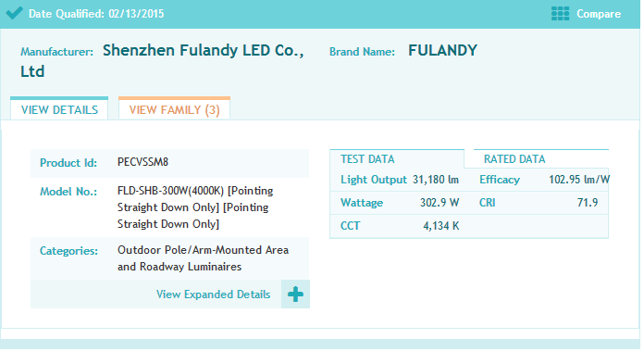Click the Compare text label
The width and height of the screenshot is (644, 351).
pos(599,14)
